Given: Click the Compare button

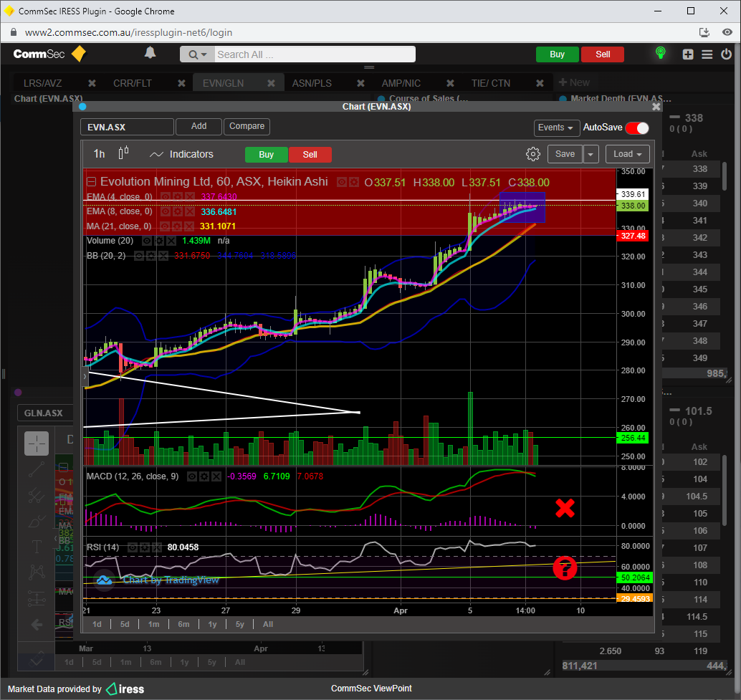Looking at the screenshot, I should click(x=247, y=126).
